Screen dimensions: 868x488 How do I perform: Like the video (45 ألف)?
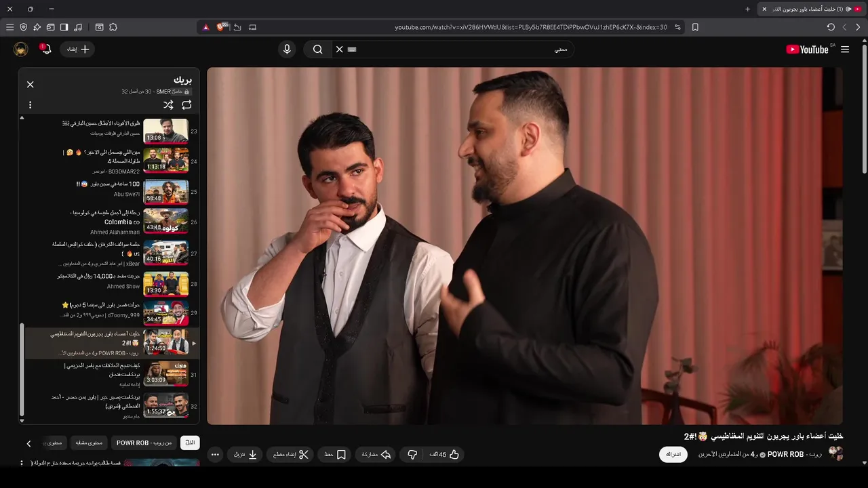pyautogui.click(x=444, y=455)
